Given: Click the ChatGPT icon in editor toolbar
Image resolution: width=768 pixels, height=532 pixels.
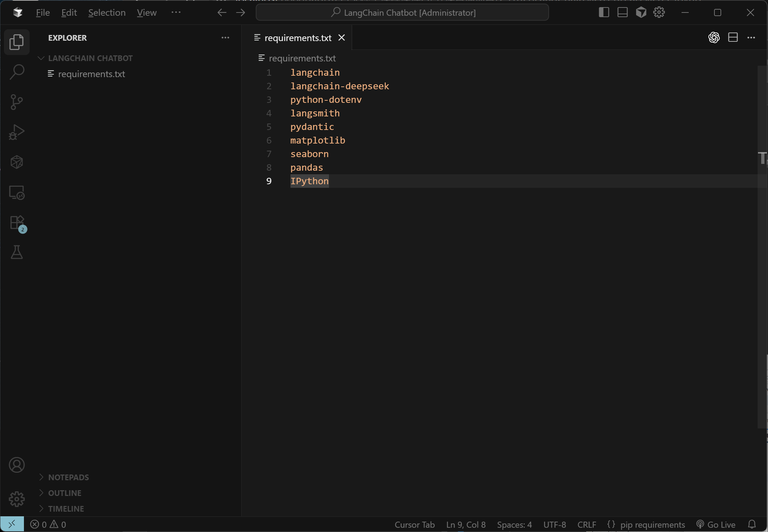Looking at the screenshot, I should point(714,37).
